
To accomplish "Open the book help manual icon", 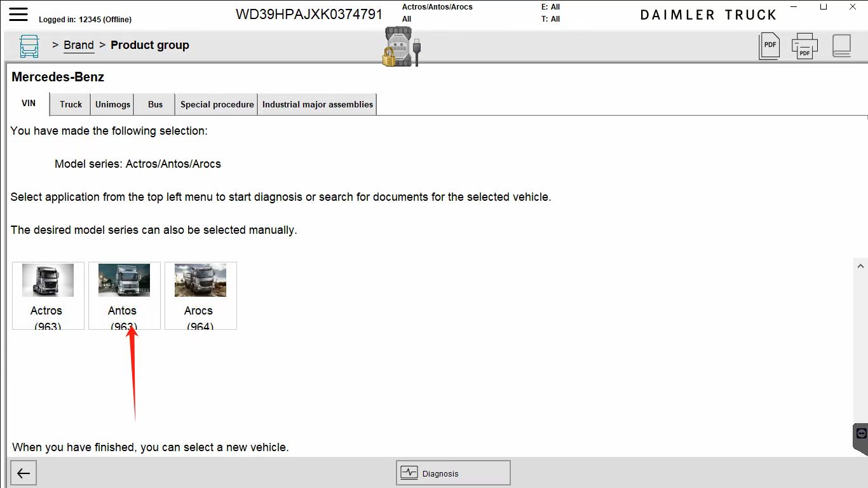I will coord(841,46).
